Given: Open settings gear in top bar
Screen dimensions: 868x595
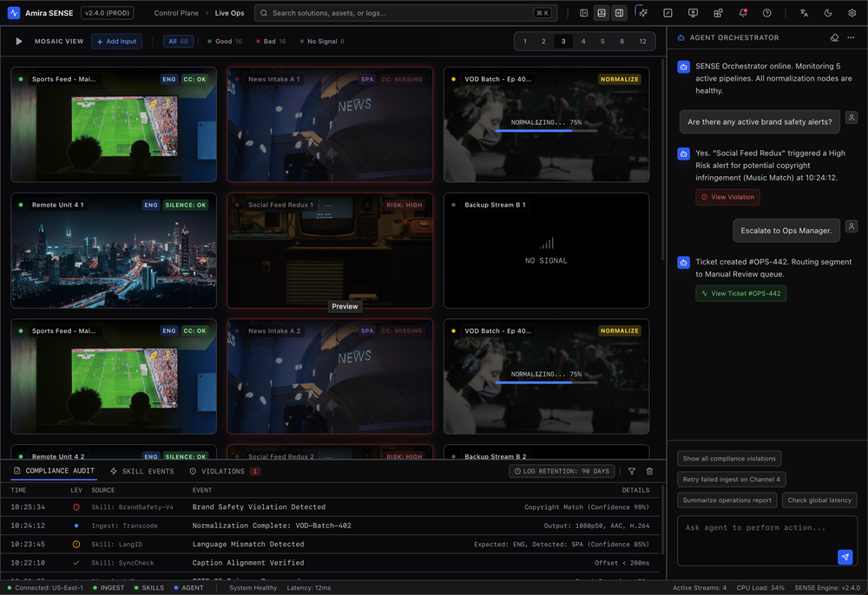Looking at the screenshot, I should pyautogui.click(x=852, y=13).
